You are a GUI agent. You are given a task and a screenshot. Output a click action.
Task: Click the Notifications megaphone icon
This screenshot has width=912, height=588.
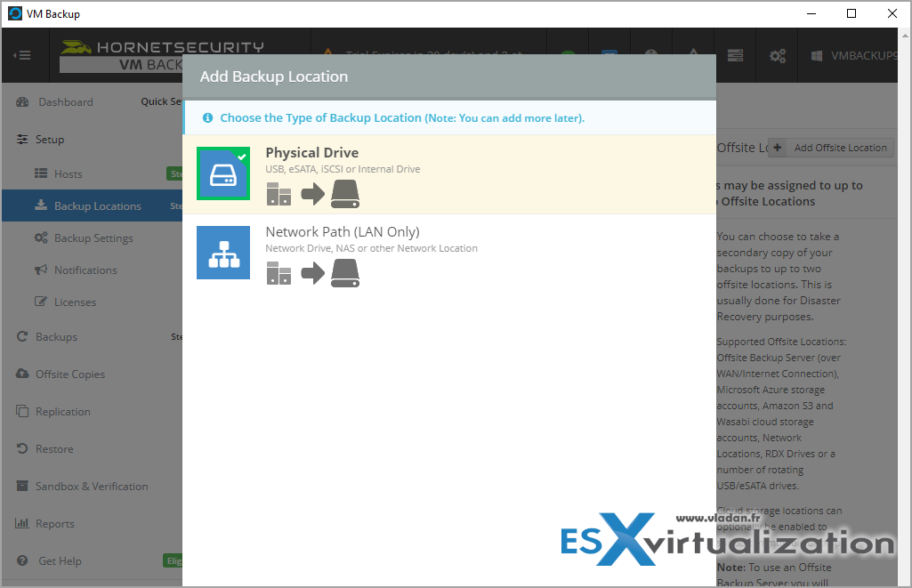point(41,270)
